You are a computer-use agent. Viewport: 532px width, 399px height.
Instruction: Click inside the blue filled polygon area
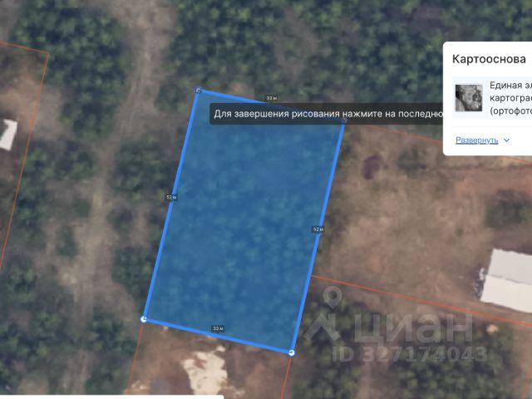(244, 220)
